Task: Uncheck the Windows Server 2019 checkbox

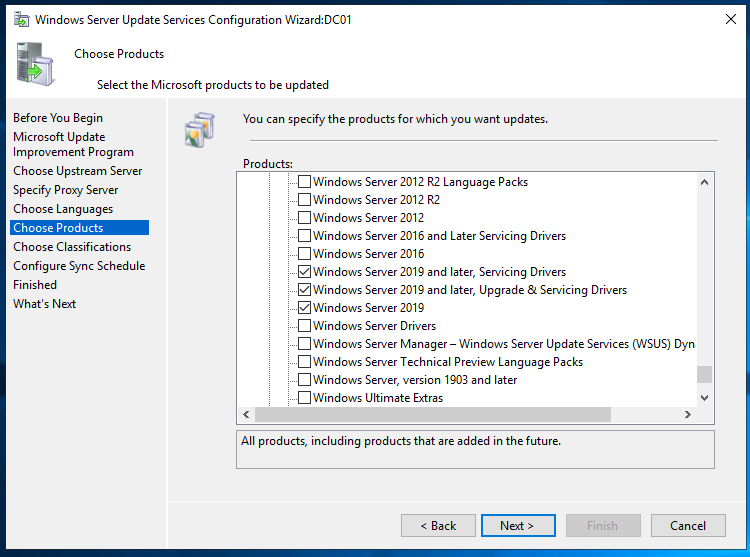Action: click(304, 307)
